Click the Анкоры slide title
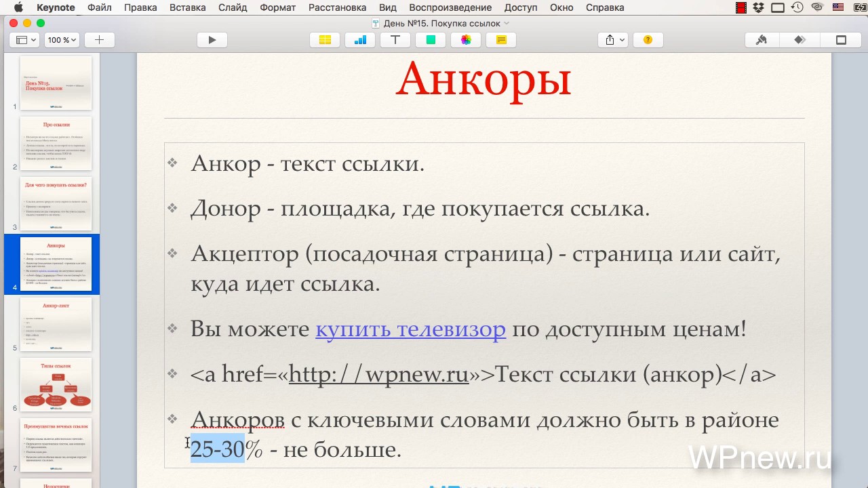The height and width of the screenshot is (488, 868). (x=484, y=79)
